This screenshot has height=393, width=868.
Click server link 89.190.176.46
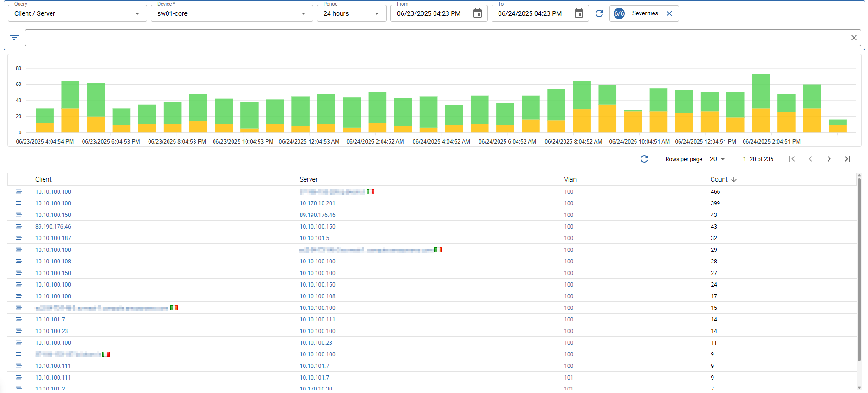(x=317, y=215)
